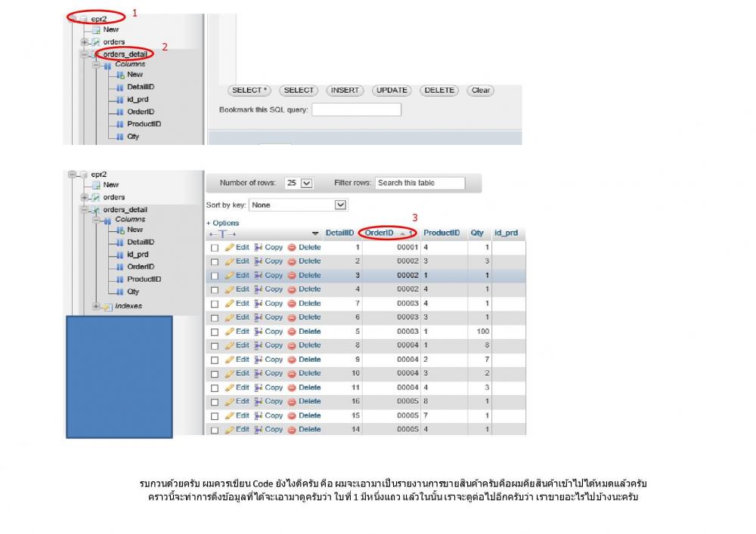This screenshot has width=756, height=534.
Task: Click the INSERT query button
Action: [x=345, y=91]
